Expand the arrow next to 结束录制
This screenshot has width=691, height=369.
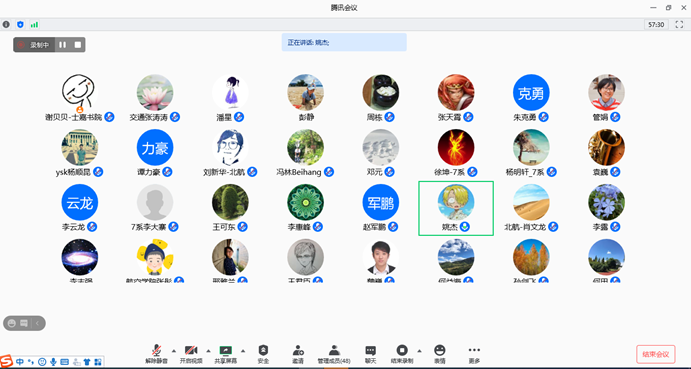click(x=419, y=351)
